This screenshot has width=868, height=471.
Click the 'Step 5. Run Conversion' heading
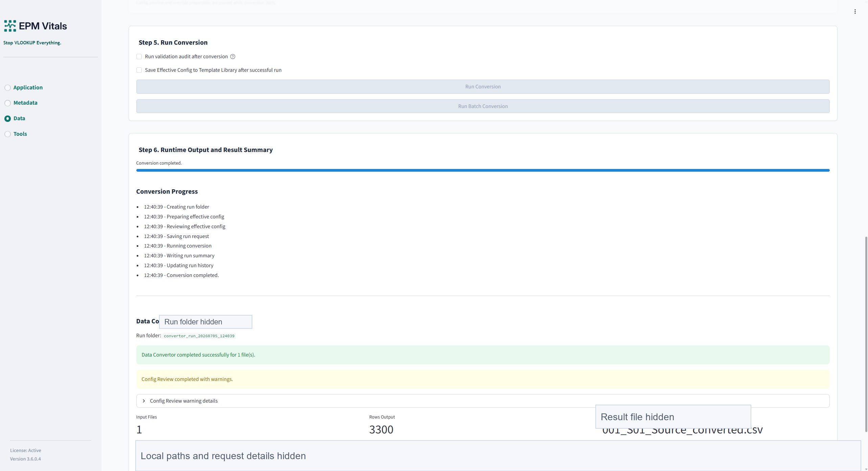point(173,42)
